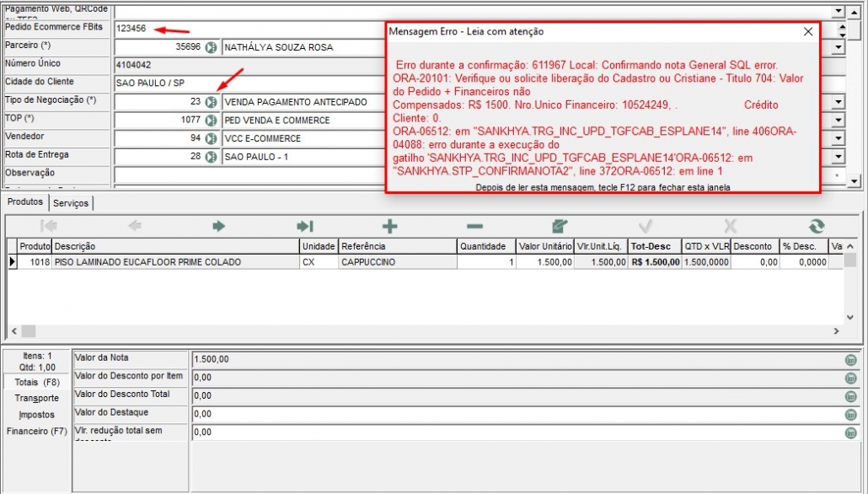Click the edit item pencil icon
Screen dimensions: 868x494
560,226
